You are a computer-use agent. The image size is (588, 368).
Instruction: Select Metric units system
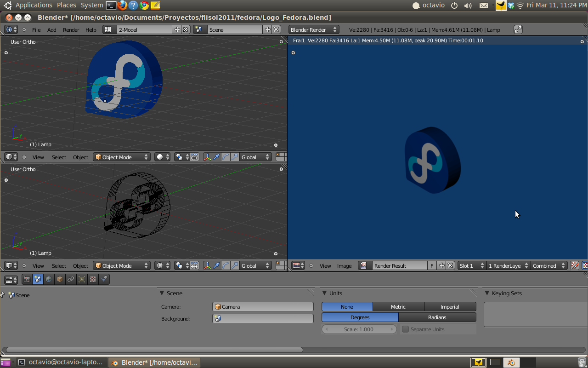[x=398, y=307]
